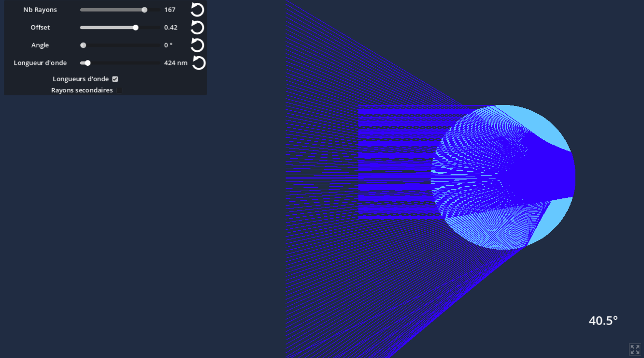The image size is (644, 358).
Task: Click the Offset value 0.42
Action: coord(171,28)
